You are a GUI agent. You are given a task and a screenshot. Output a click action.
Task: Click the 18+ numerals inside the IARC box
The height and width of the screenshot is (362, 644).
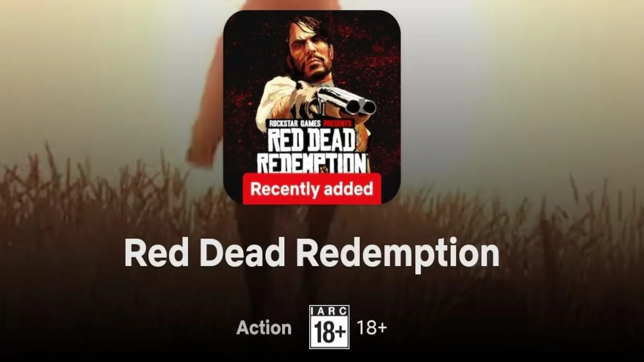330,332
